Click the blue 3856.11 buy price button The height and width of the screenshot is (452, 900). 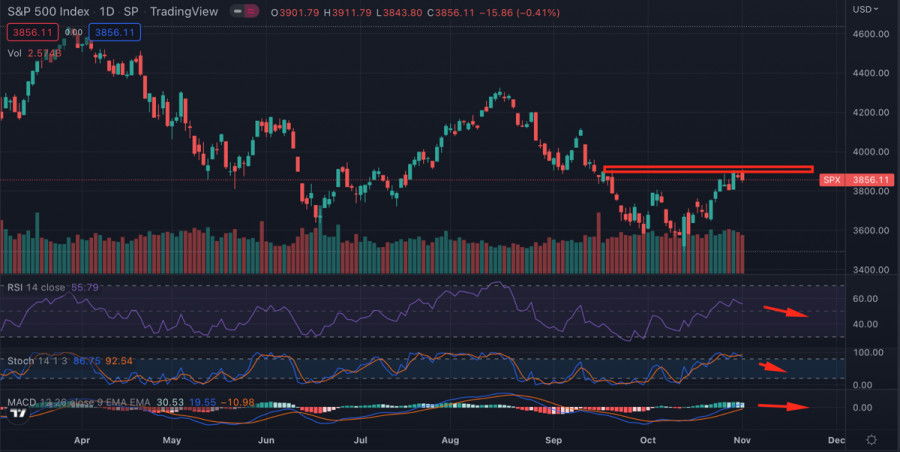114,32
